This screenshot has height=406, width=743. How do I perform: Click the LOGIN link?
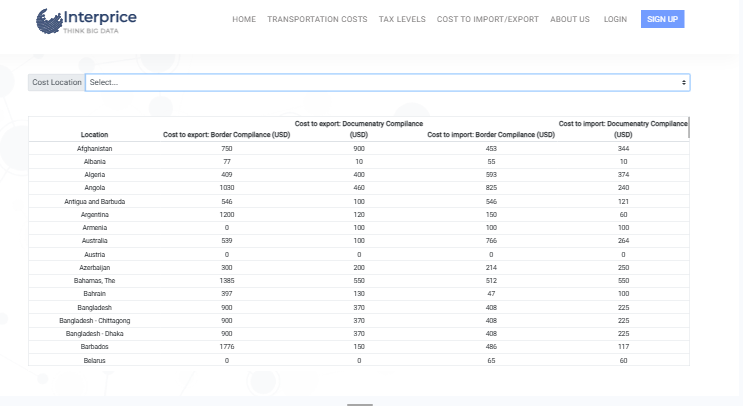pos(615,19)
